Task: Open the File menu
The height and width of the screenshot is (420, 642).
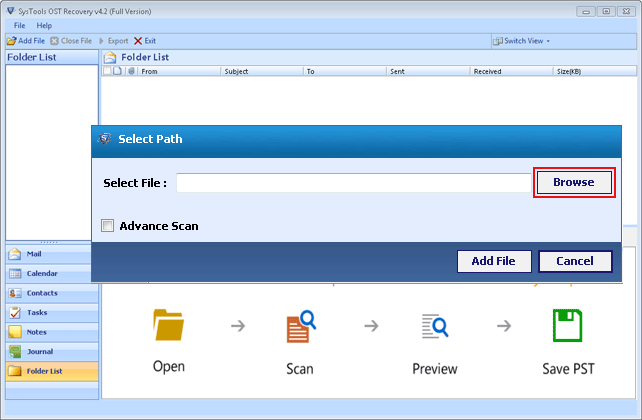Action: click(20, 25)
